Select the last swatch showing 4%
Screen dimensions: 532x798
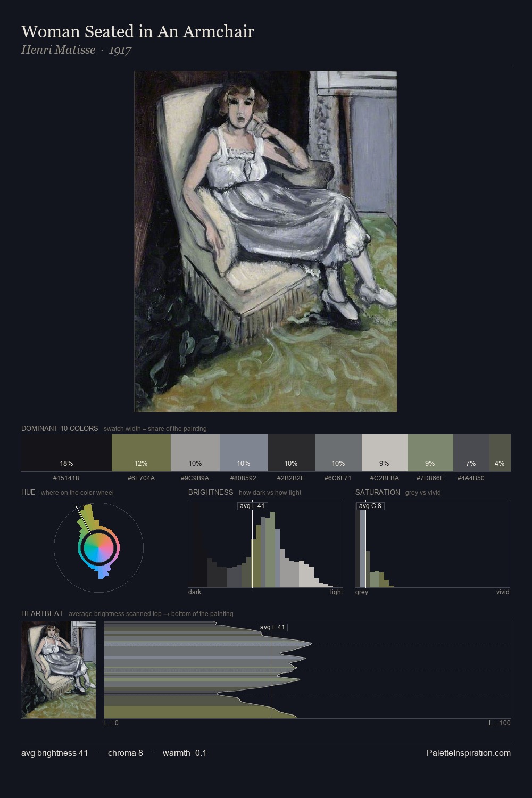(x=500, y=453)
